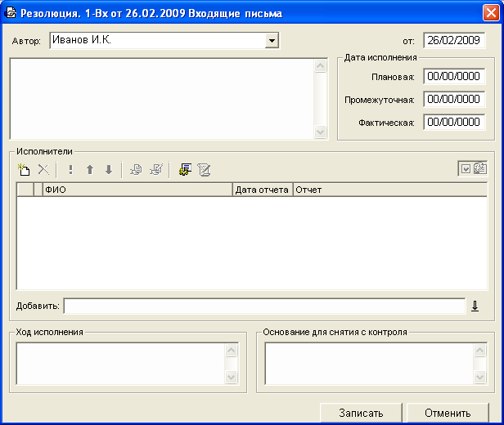This screenshot has height=425, width=504.
Task: Move executor down with the down arrow
Action: click(x=109, y=169)
